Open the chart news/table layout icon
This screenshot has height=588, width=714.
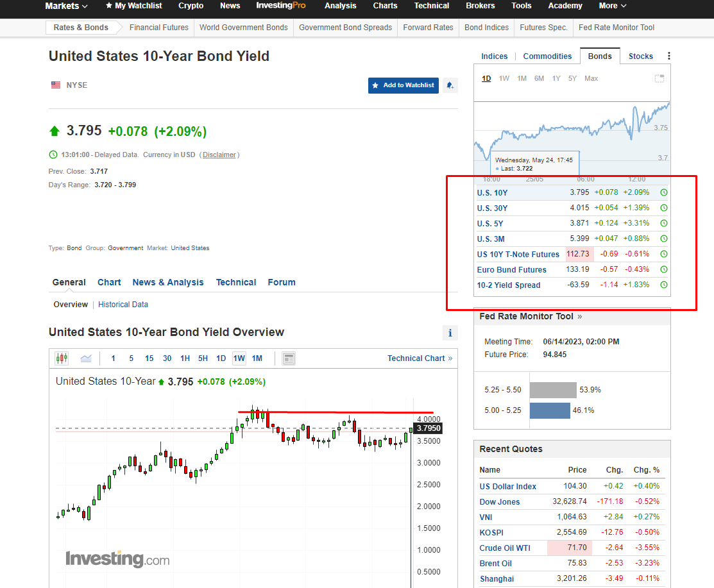[x=289, y=358]
